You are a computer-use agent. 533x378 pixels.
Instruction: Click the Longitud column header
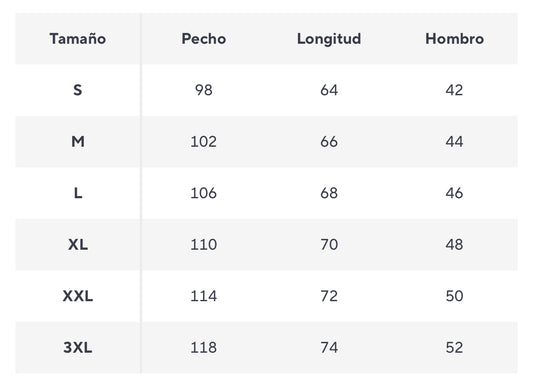[329, 39]
